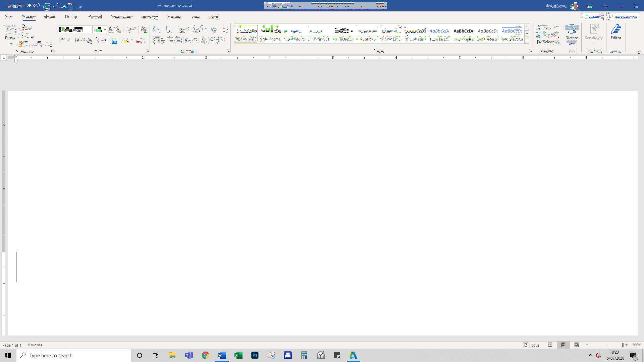Open clock and calendar flyout

pyautogui.click(x=614, y=355)
